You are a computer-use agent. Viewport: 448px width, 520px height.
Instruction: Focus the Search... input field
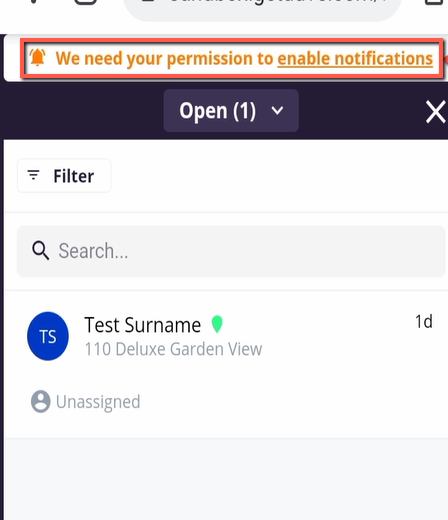click(231, 251)
